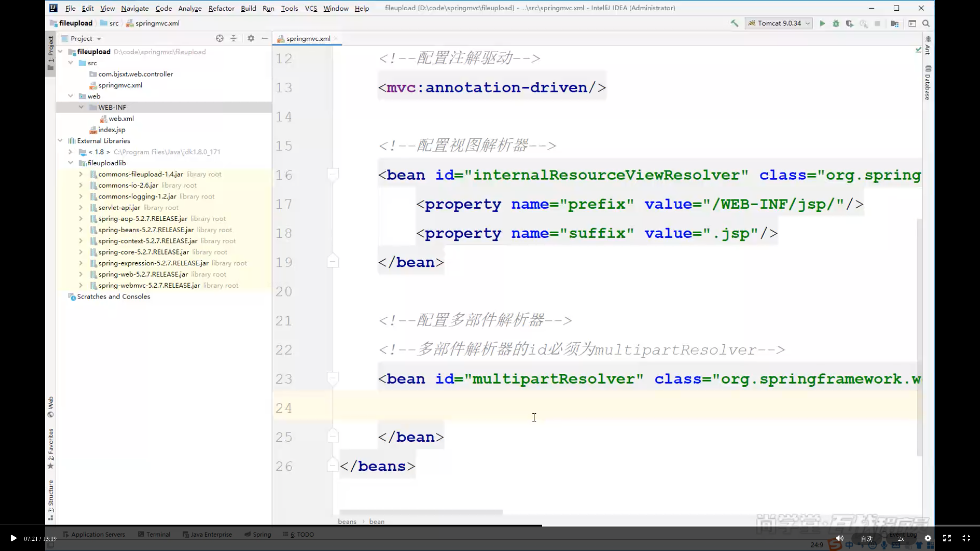Mute the video volume icon
The width and height of the screenshot is (980, 551).
(840, 538)
